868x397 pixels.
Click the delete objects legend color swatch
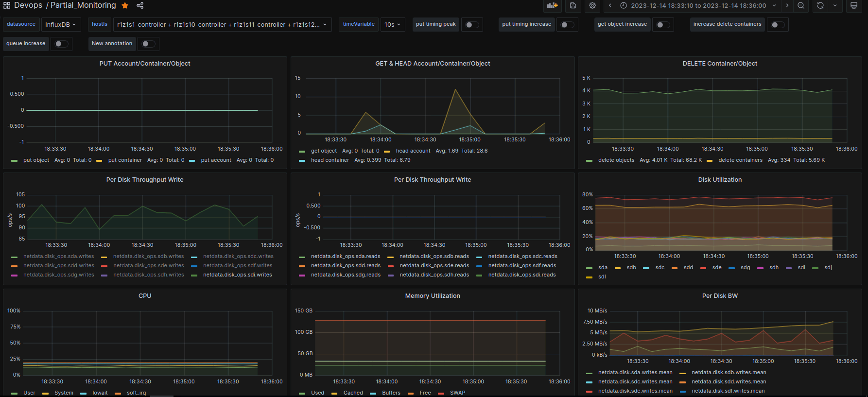click(589, 160)
